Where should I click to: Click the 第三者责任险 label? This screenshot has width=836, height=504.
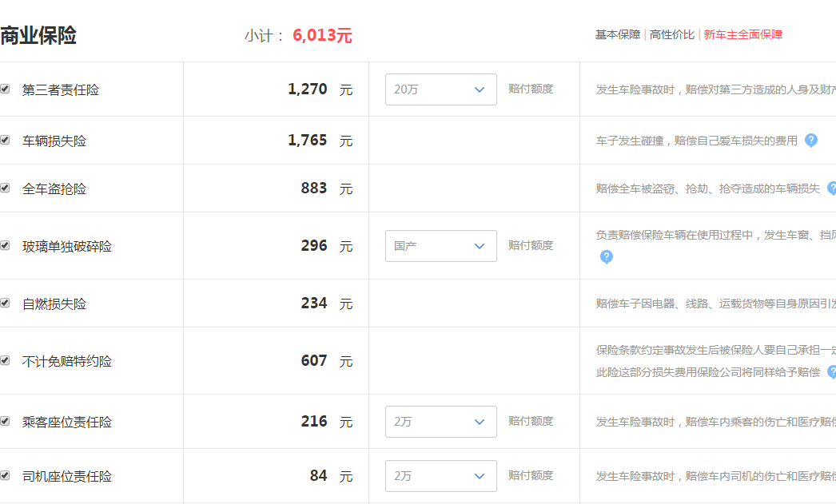coord(61,90)
